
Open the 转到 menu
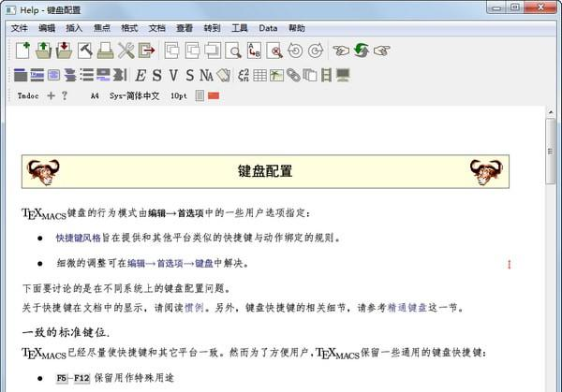tap(213, 28)
